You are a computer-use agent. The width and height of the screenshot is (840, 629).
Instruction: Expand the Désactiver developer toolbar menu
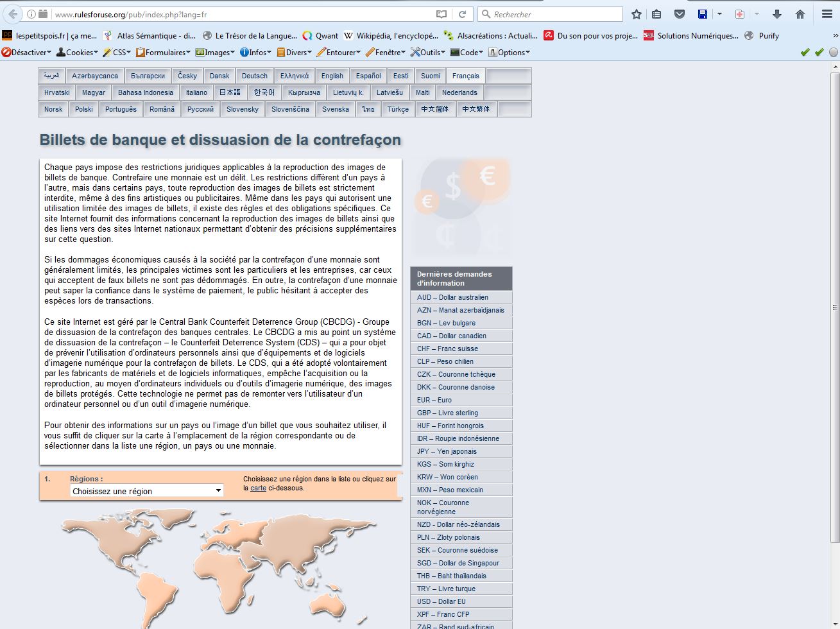(26, 53)
